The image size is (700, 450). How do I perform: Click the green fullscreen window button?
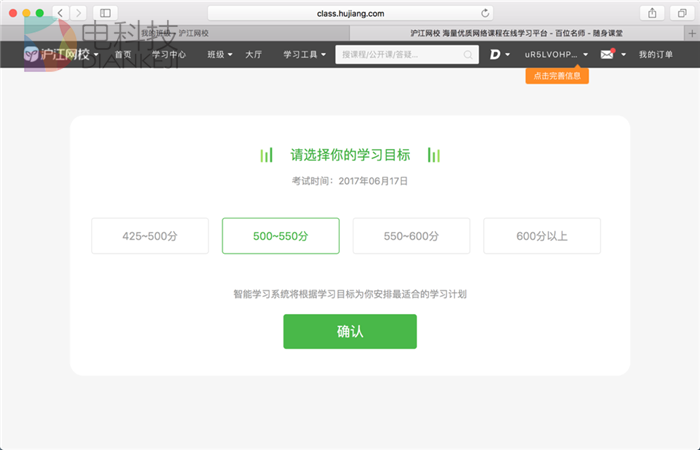pyautogui.click(x=40, y=13)
